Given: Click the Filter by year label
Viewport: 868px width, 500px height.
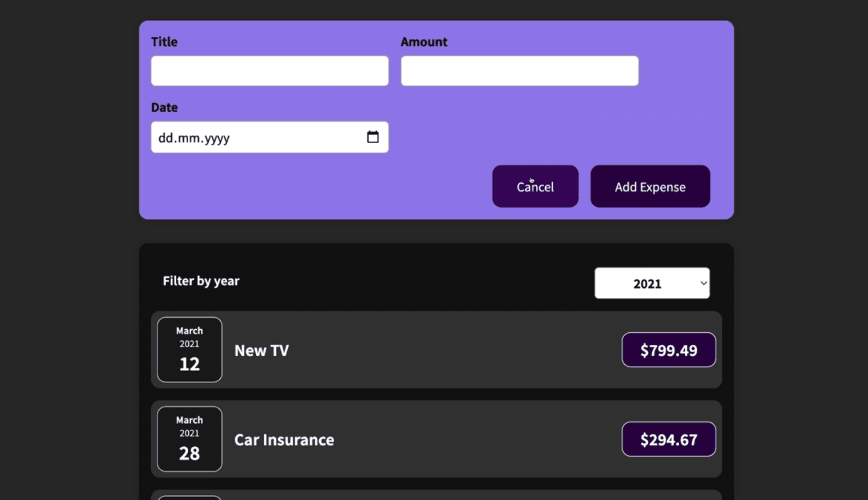Looking at the screenshot, I should (x=201, y=281).
